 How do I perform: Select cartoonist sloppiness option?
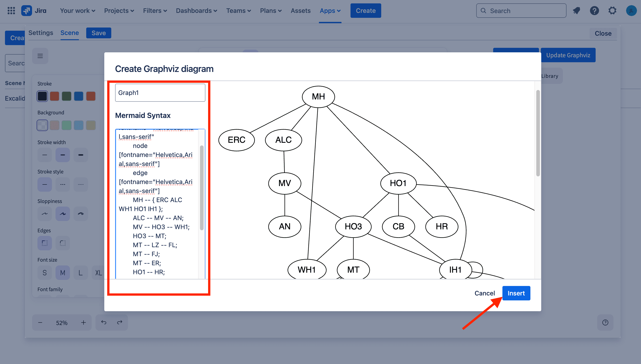click(x=81, y=214)
